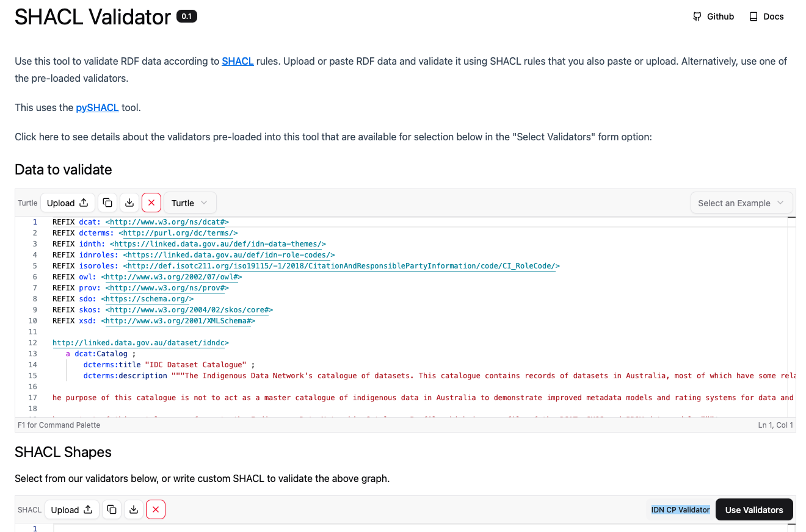
Task: Click the Docs book icon
Action: coord(753,16)
